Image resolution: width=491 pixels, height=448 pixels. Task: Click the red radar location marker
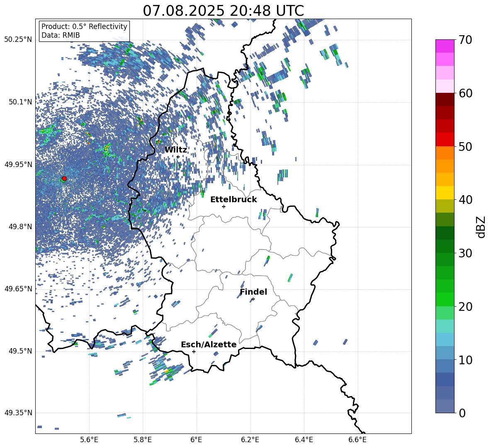64,178
